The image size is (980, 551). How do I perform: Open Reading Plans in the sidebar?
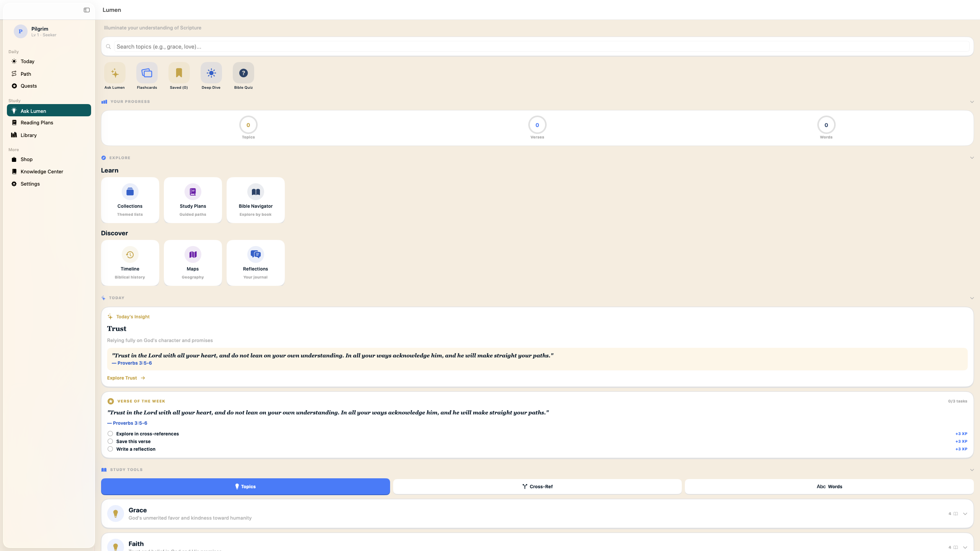(37, 123)
